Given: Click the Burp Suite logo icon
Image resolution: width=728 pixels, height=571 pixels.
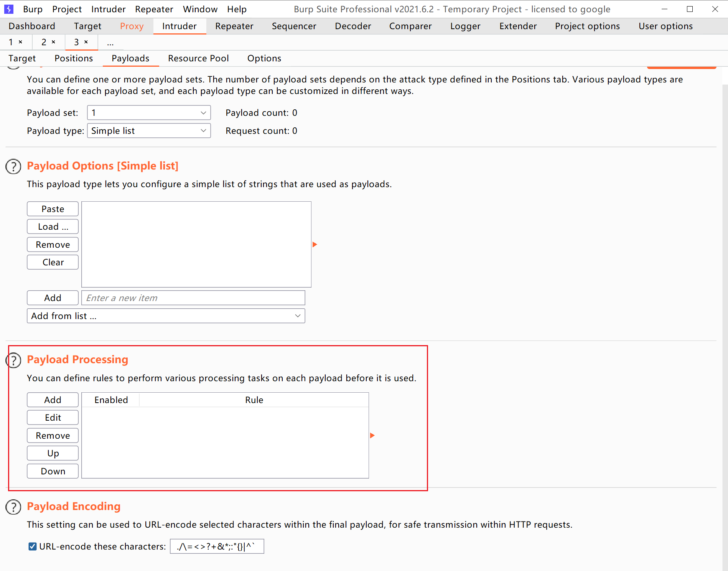Looking at the screenshot, I should click(x=8, y=9).
